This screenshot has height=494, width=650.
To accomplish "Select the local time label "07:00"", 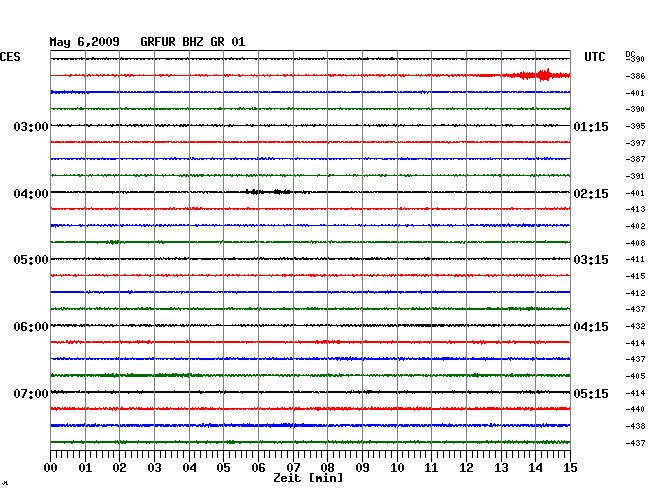I will point(31,393).
